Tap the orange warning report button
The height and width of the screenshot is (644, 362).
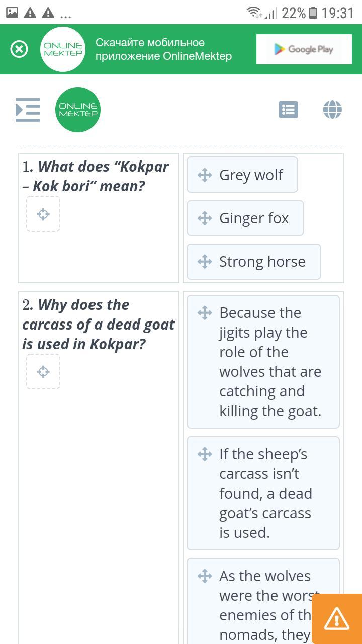[x=336, y=618]
